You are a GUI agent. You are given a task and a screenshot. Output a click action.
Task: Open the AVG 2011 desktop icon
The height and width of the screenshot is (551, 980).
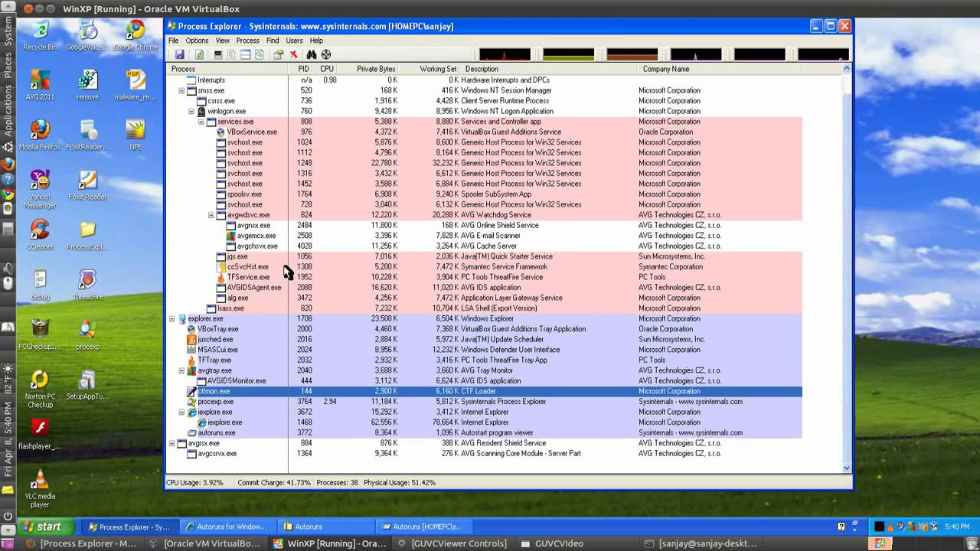click(x=40, y=85)
